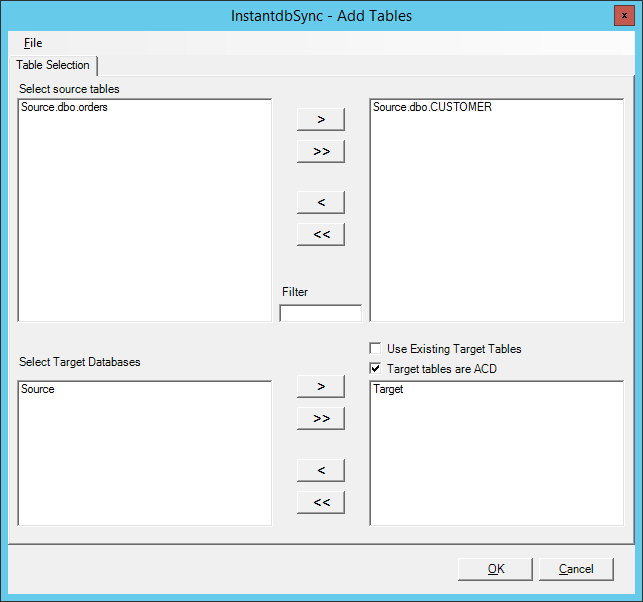Open the File menu

pyautogui.click(x=33, y=43)
